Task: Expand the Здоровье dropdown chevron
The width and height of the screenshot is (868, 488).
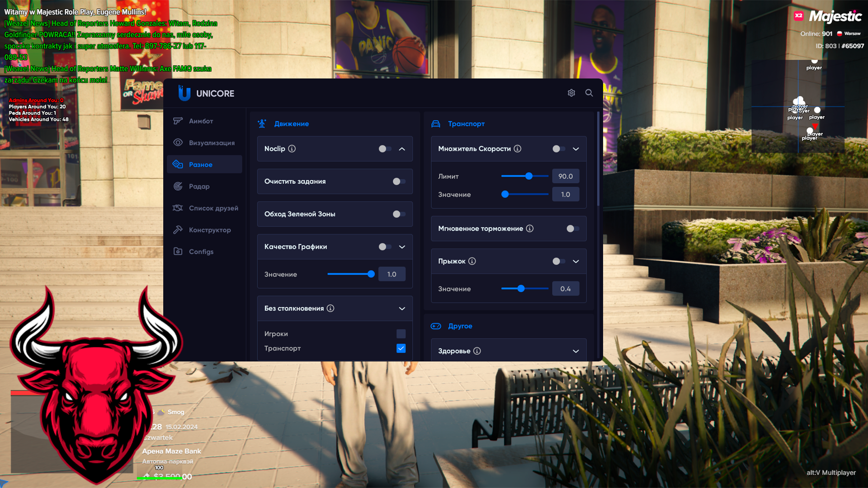Action: click(576, 351)
